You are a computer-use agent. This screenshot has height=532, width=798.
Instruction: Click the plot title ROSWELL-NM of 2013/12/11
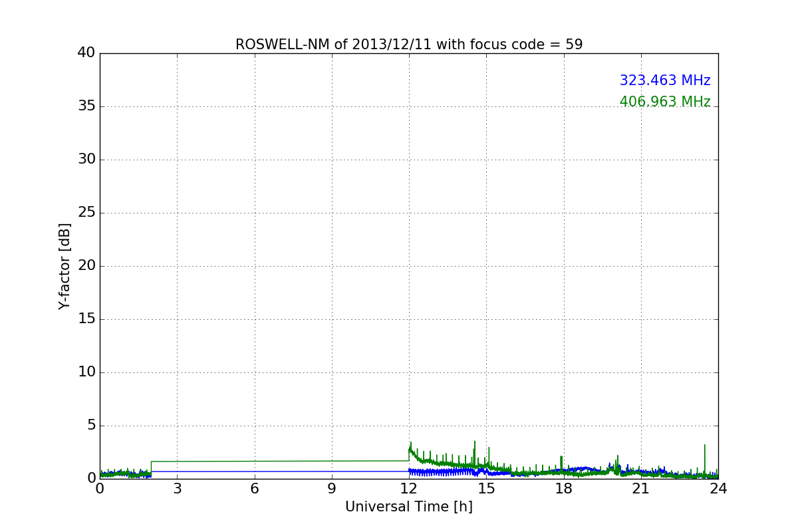[x=409, y=45]
